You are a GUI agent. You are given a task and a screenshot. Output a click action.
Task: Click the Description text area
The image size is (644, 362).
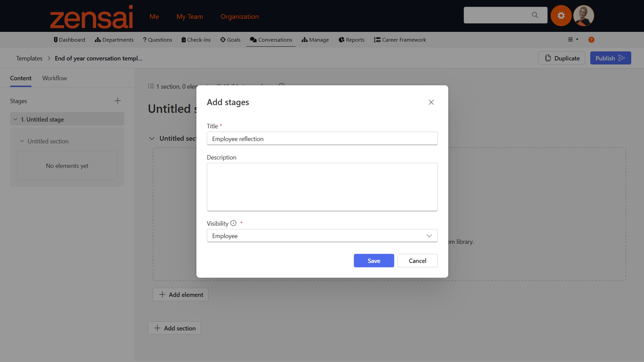pos(322,187)
